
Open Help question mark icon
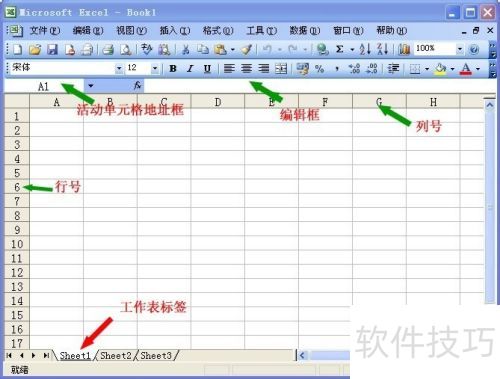(474, 50)
